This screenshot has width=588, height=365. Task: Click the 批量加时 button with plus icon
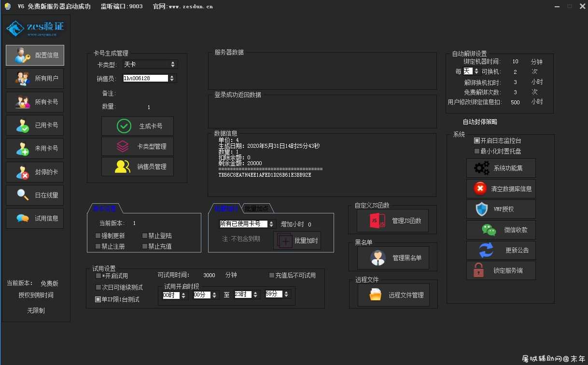point(297,240)
